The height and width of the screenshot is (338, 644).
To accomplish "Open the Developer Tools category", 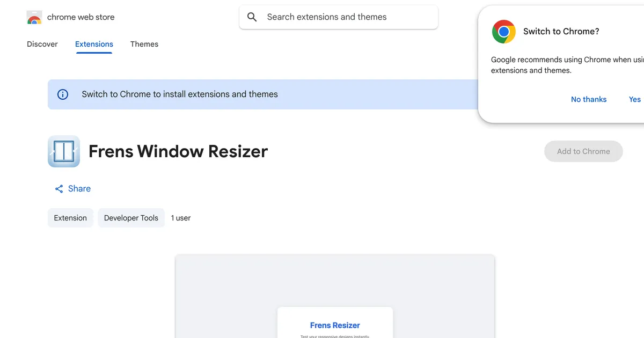I will [x=131, y=218].
